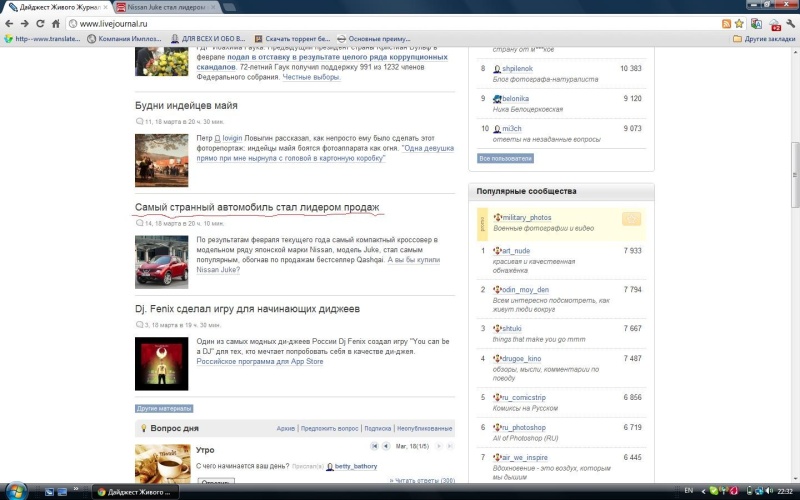Viewport: 800px width, 500px height.
Task: Follow the Честные выборы link
Action: pyautogui.click(x=312, y=77)
